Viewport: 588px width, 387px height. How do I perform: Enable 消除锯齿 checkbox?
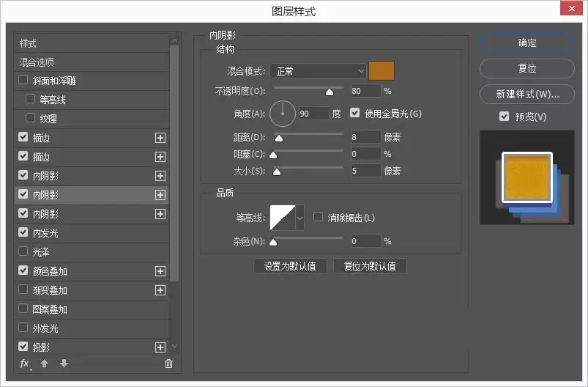coord(318,217)
